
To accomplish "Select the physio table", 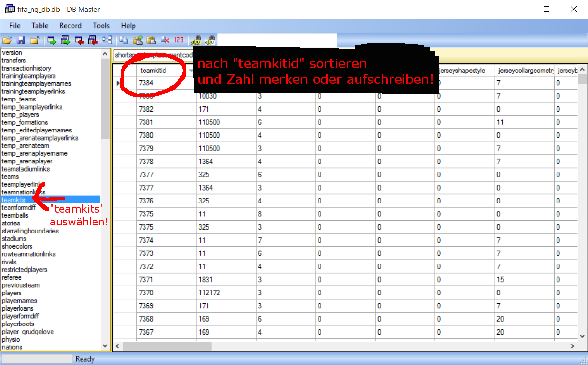I will 10,340.
